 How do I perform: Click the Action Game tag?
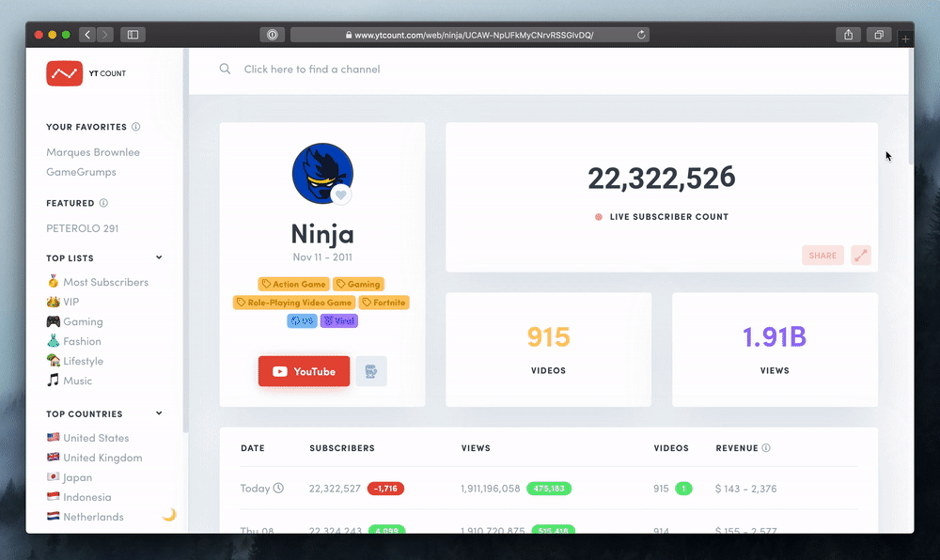click(293, 284)
